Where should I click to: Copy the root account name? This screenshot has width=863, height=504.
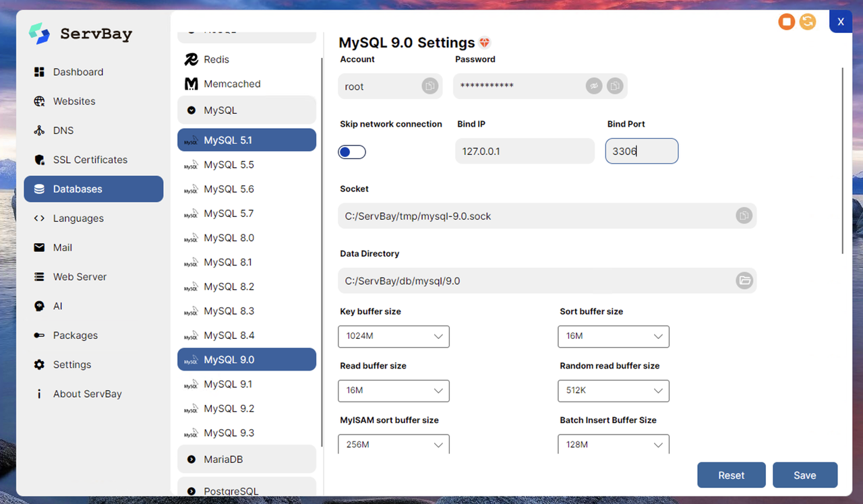429,86
